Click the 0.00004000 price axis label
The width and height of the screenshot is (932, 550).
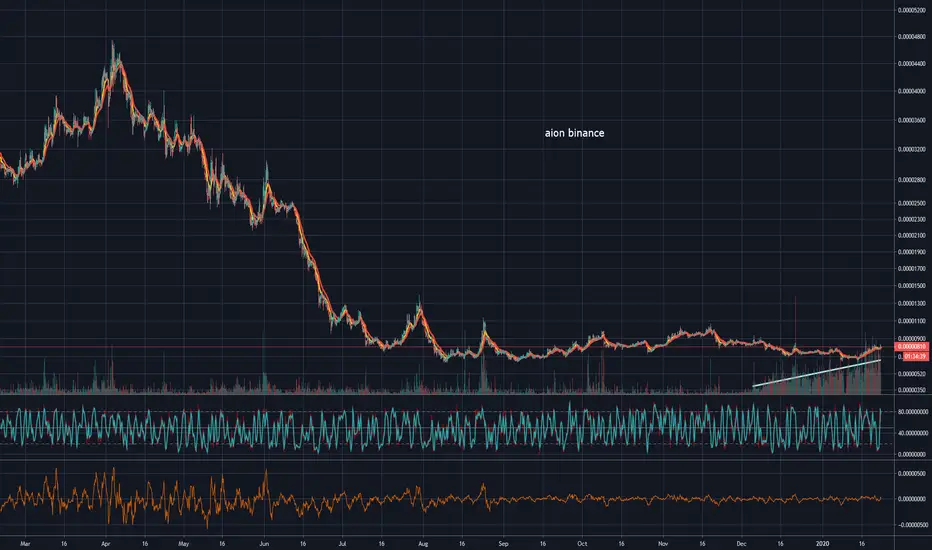pyautogui.click(x=912, y=92)
